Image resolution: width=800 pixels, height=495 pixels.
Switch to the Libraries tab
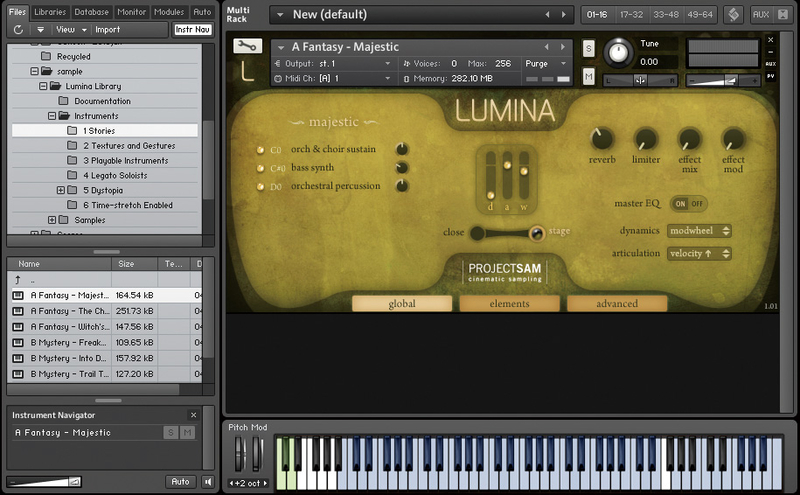[50, 12]
